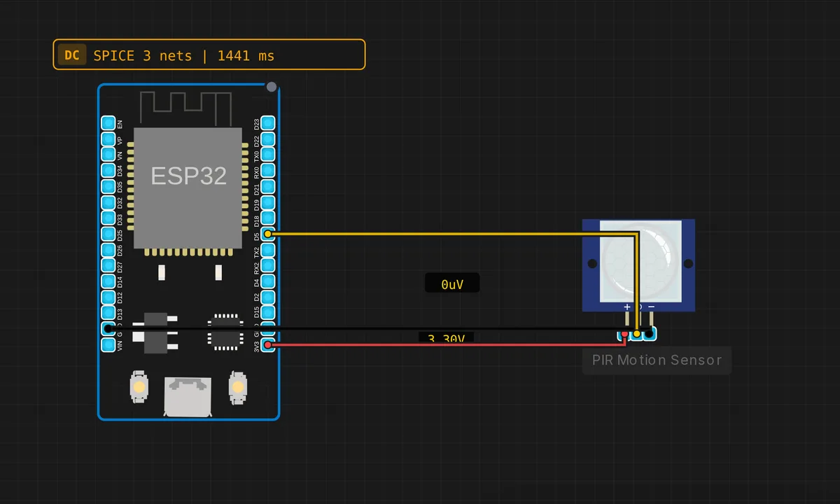
Task: Select the TX2 pin on the ESP32
Action: [267, 250]
